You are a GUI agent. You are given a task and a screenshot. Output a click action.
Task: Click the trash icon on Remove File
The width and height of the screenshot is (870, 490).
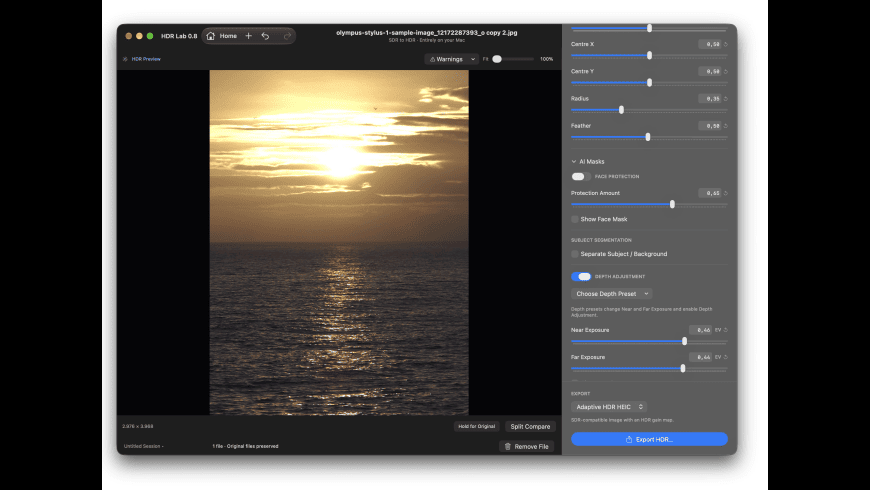pos(507,447)
